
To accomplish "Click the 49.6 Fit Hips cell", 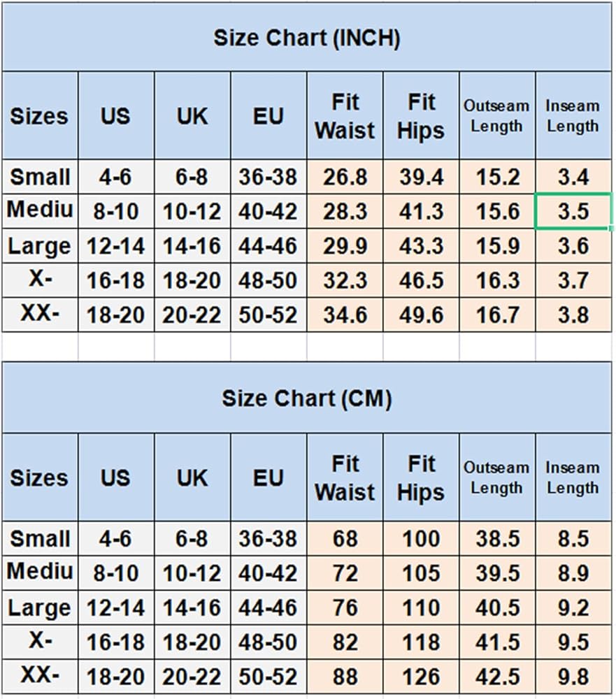I will tap(421, 315).
